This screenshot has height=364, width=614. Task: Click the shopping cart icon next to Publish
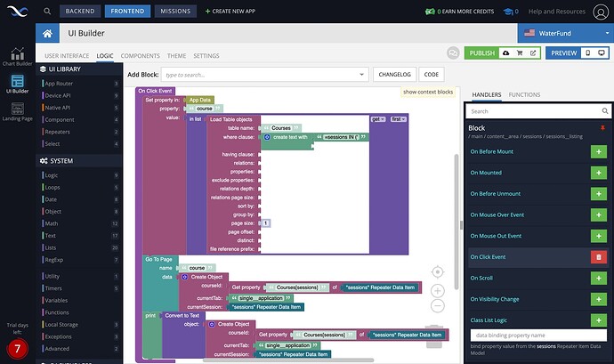pos(520,53)
